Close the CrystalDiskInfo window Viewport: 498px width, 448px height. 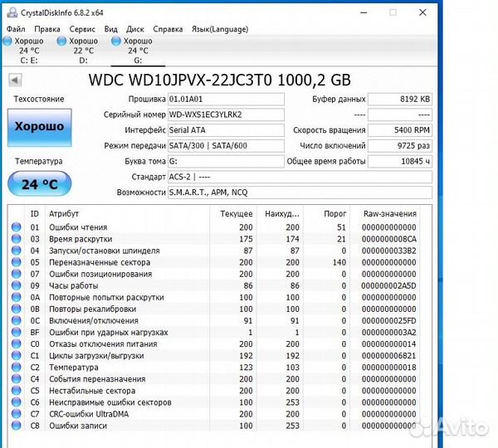(x=422, y=12)
